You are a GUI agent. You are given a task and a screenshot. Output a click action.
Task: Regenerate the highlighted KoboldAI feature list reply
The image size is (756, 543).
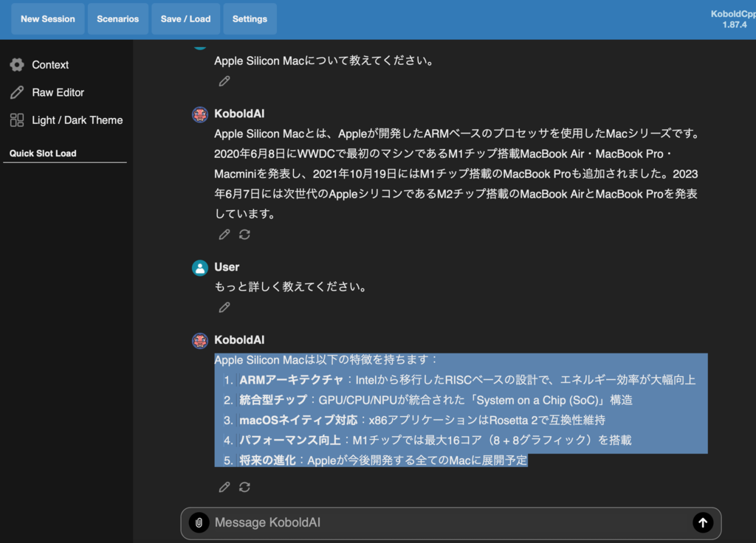(244, 487)
